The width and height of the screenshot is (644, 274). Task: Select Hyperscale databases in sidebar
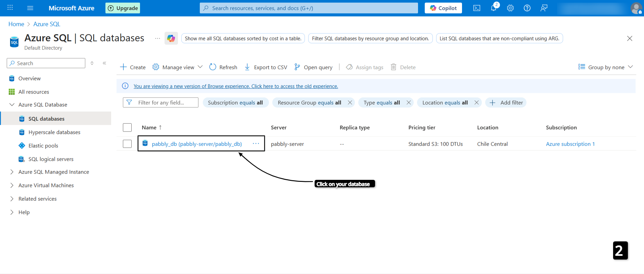coord(54,132)
